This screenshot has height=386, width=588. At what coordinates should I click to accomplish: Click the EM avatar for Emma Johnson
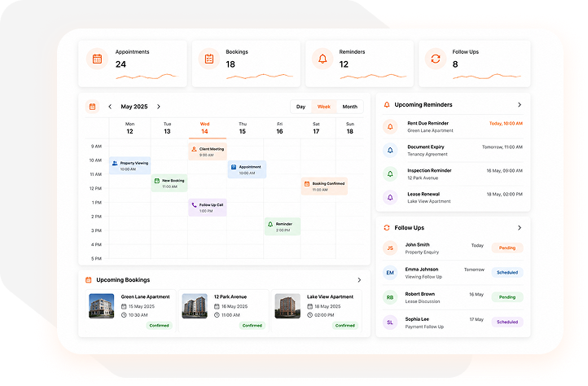click(390, 273)
